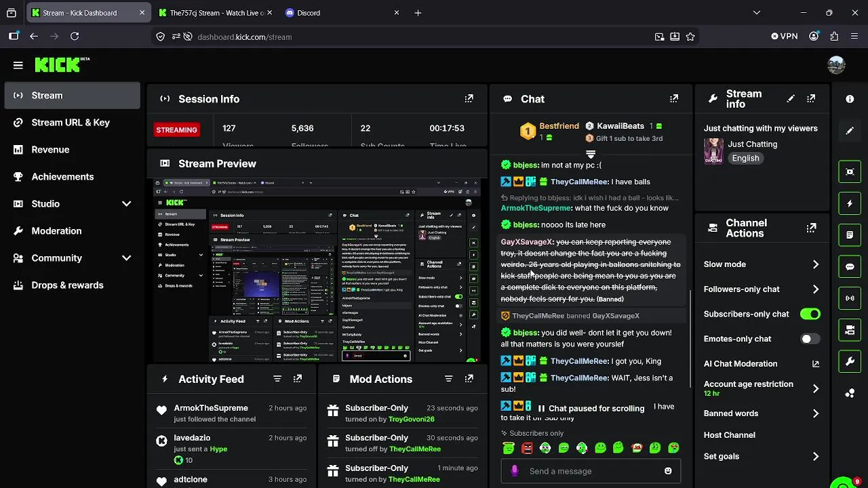Viewport: 868px width, 488px height.
Task: Enable Emotes-only chat toggle
Action: pyautogui.click(x=810, y=339)
